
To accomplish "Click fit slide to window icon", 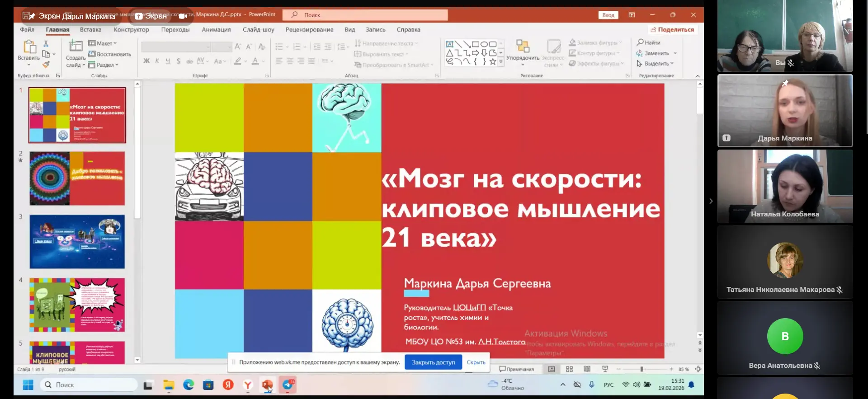I will [698, 369].
